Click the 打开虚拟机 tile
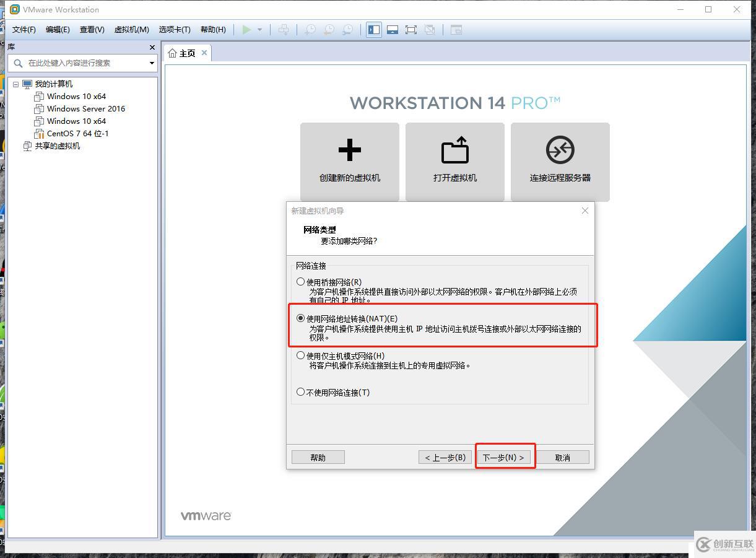 tap(455, 162)
